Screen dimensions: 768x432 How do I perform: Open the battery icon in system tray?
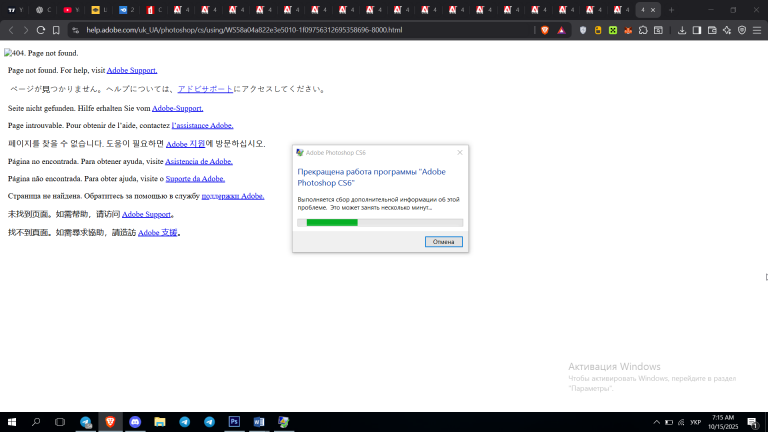669,422
